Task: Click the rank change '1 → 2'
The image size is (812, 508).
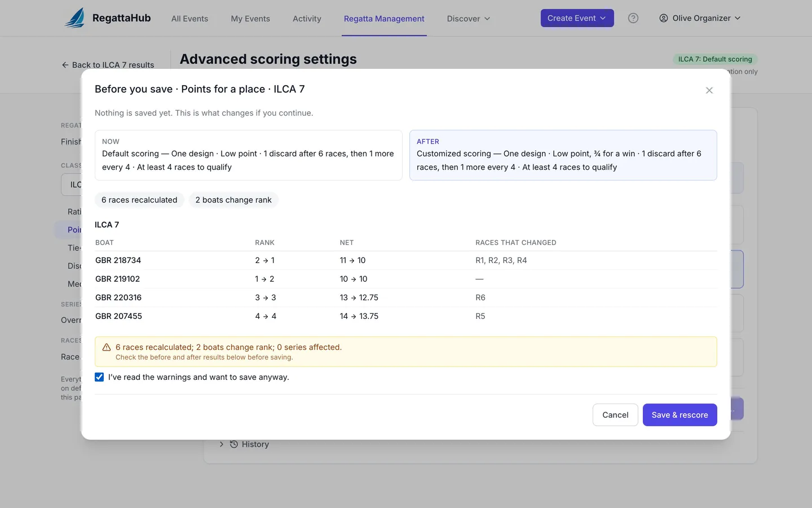Action: (264, 279)
